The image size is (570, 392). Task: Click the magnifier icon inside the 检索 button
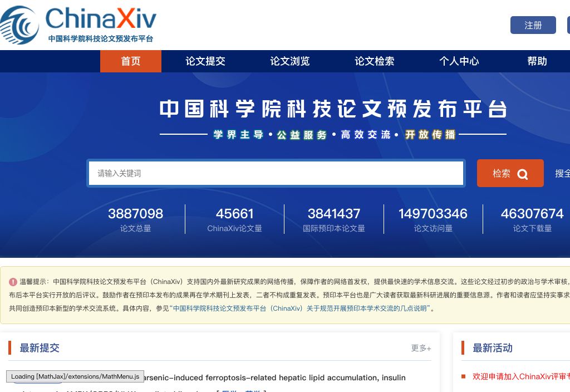[522, 173]
